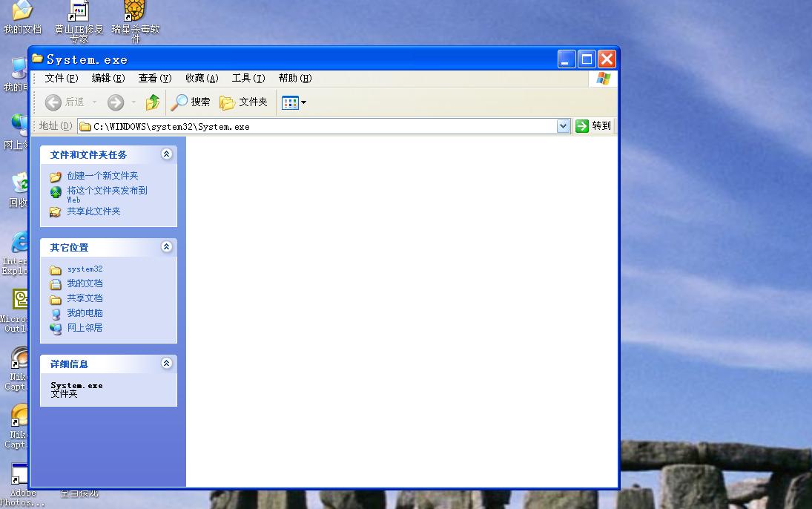The image size is (812, 509).
Task: Click the folder icon in the address bar
Action: [85, 126]
